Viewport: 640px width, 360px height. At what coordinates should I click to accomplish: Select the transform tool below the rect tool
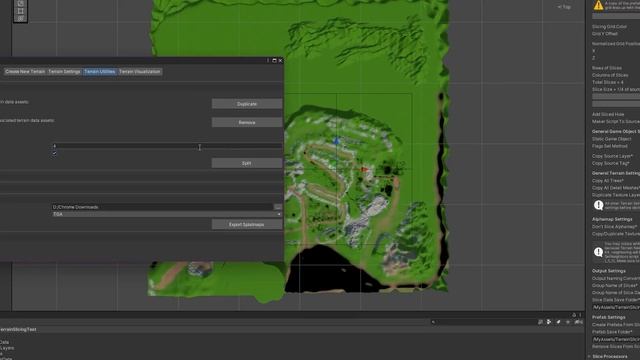click(x=20, y=18)
